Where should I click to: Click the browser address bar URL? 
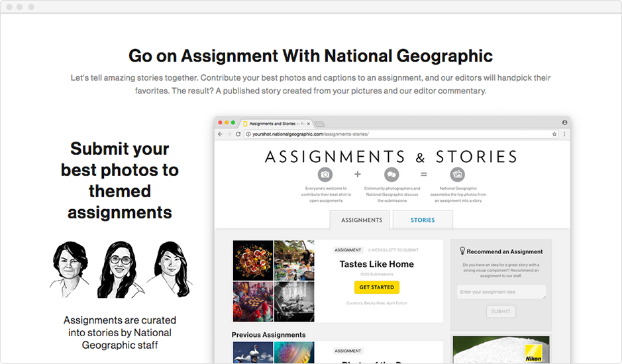coord(310,134)
